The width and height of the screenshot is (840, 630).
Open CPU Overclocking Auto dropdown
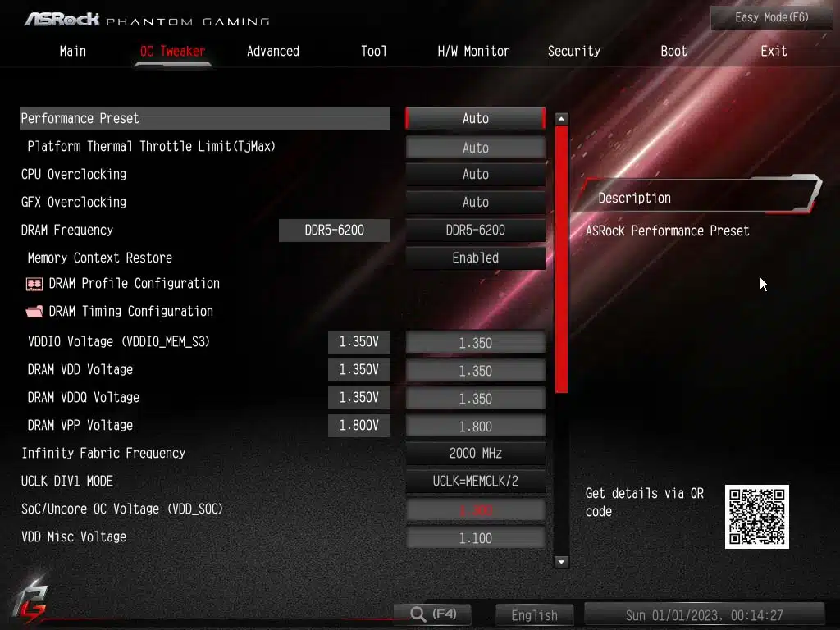475,174
